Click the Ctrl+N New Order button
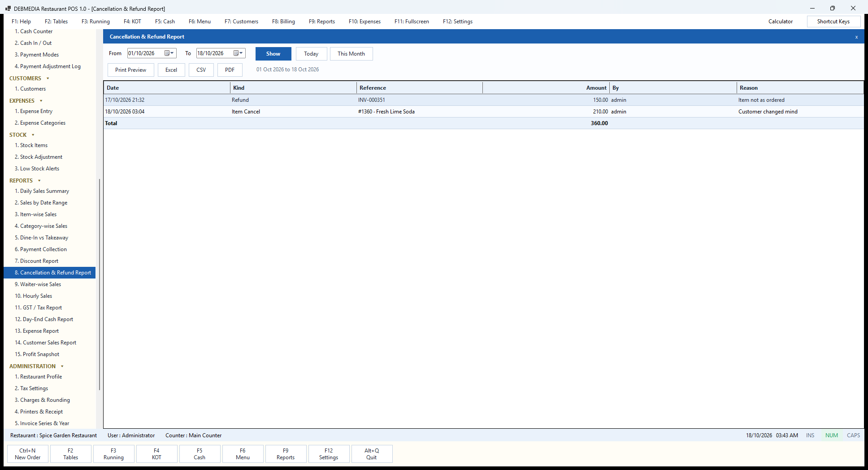 click(x=28, y=454)
